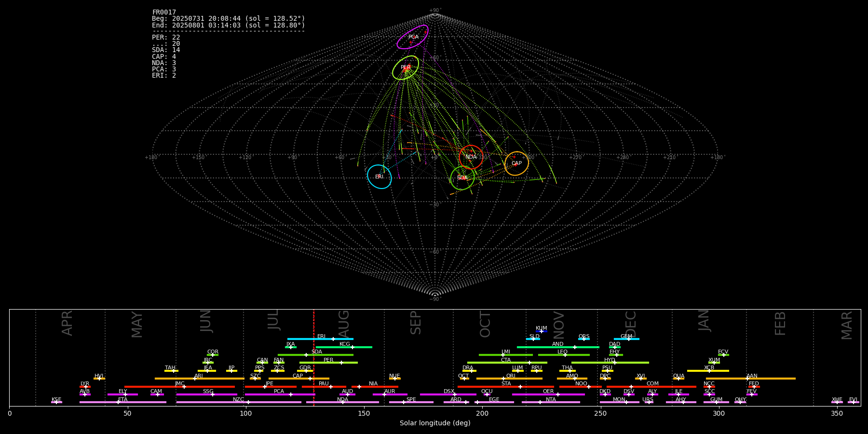Click the cyan ERI bar in timeline
The width and height of the screenshot is (868, 434).
click(x=320, y=339)
